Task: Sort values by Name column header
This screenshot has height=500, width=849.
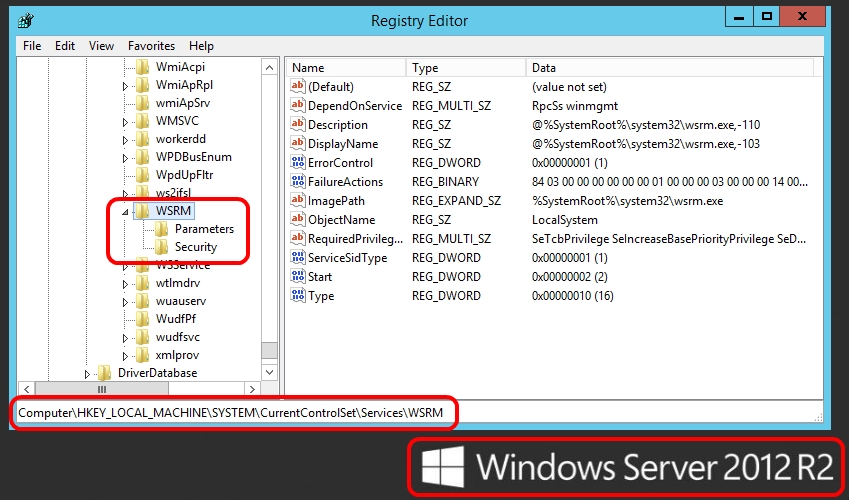Action: [x=346, y=68]
